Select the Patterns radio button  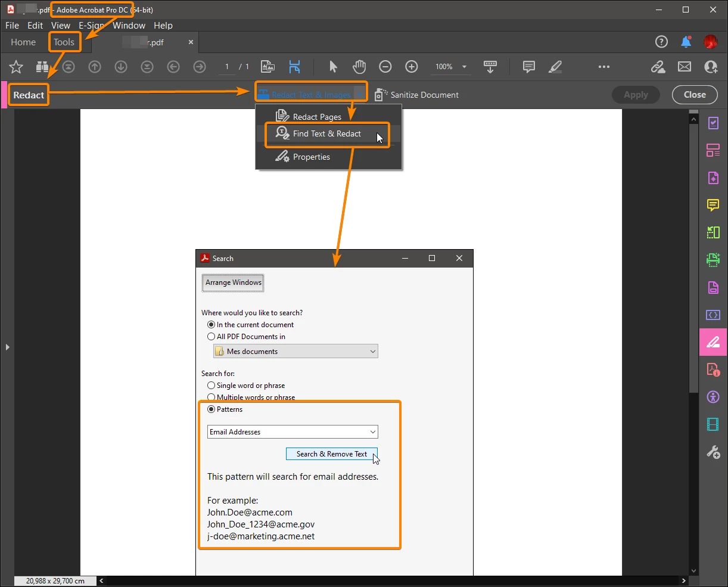[x=211, y=409]
